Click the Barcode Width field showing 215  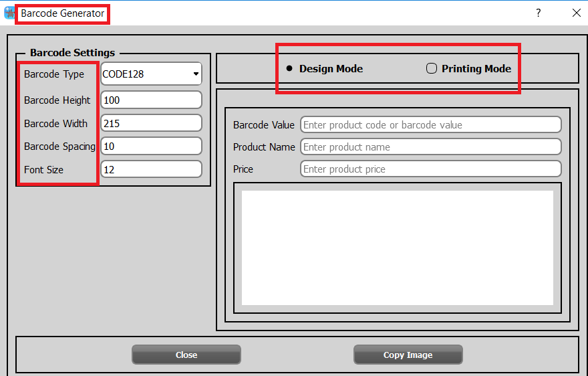pyautogui.click(x=151, y=124)
